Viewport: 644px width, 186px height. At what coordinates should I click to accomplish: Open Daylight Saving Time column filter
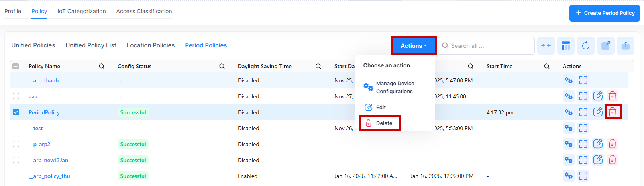pos(318,66)
